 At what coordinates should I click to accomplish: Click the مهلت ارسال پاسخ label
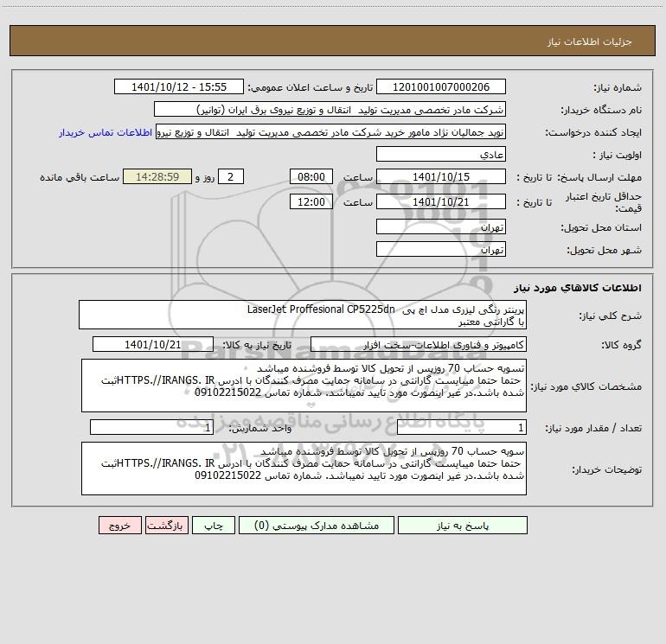click(599, 177)
